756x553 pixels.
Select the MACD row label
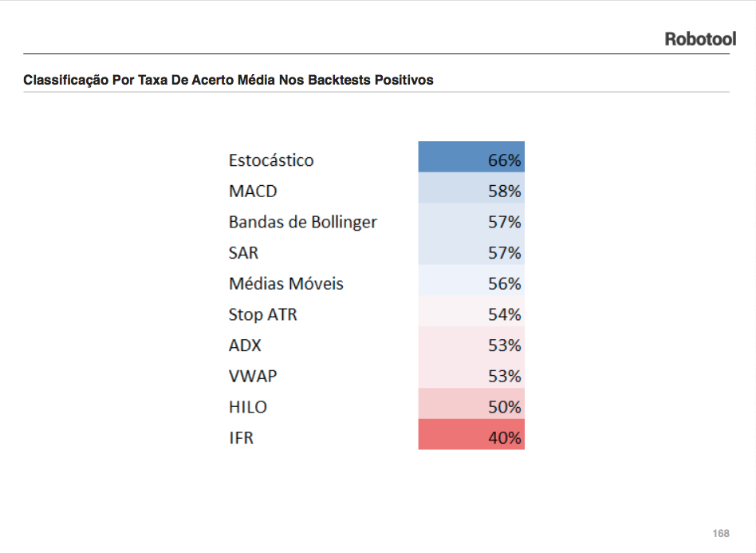click(x=253, y=192)
